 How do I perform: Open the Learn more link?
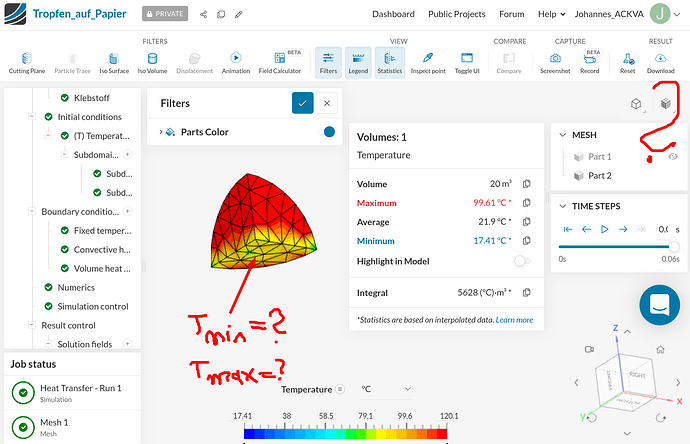coord(514,320)
